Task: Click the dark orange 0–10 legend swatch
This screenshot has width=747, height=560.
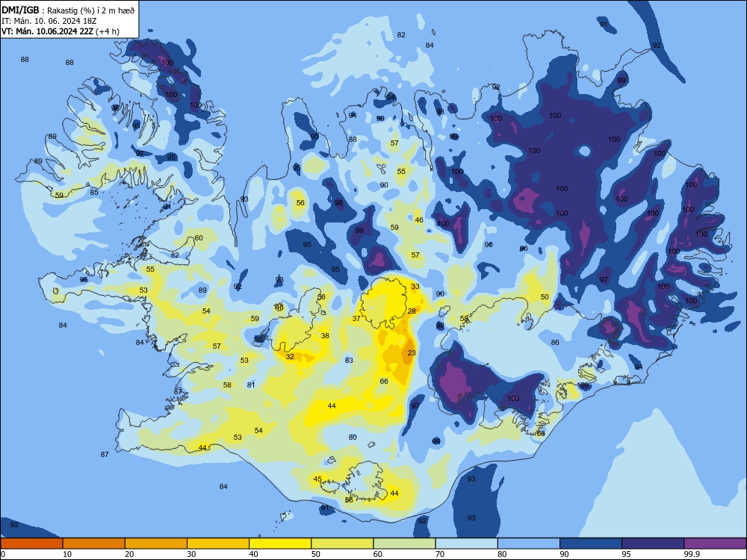Action: 31,544
